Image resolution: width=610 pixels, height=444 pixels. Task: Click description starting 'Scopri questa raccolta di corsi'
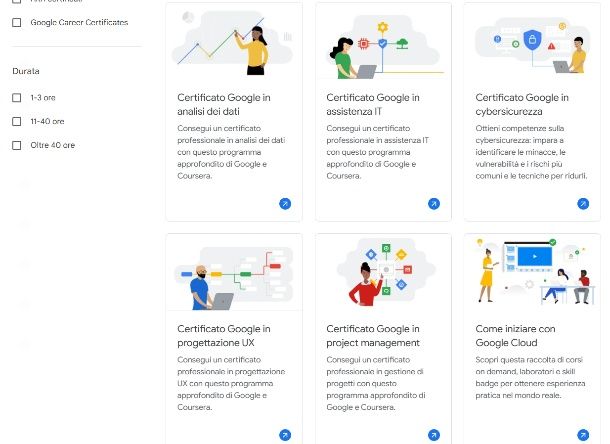click(x=530, y=377)
